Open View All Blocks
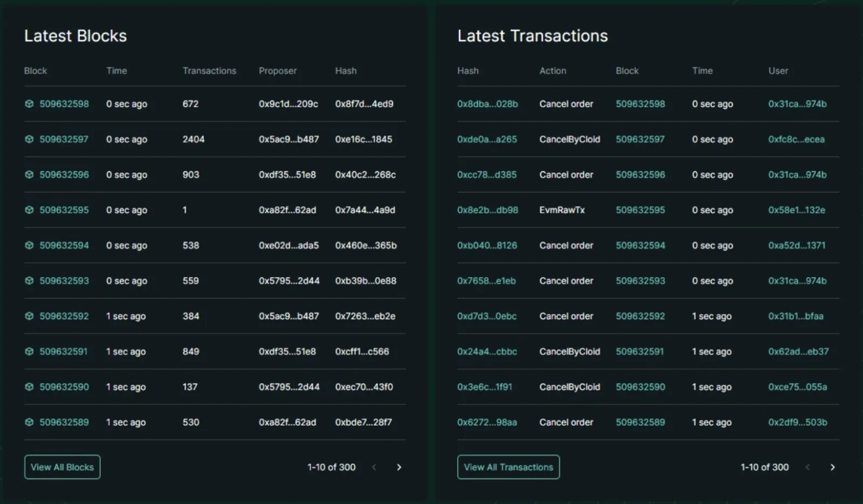Viewport: 863px width, 504px height. tap(62, 467)
